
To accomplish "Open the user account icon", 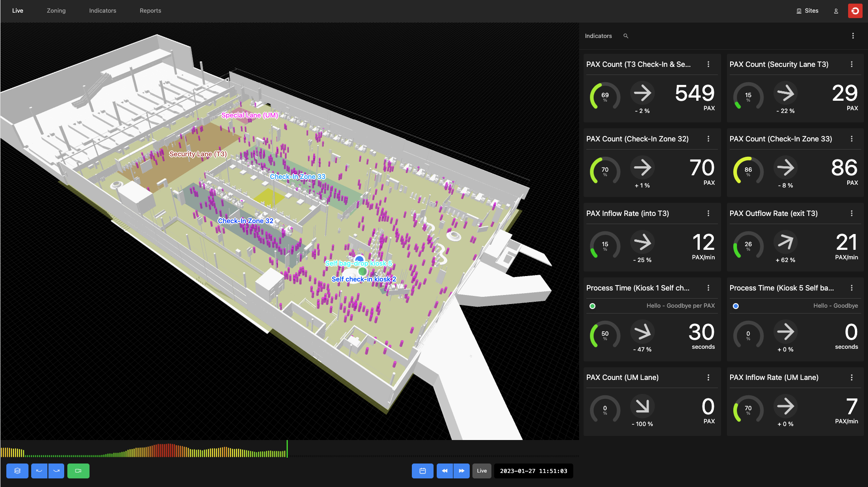I will click(836, 11).
